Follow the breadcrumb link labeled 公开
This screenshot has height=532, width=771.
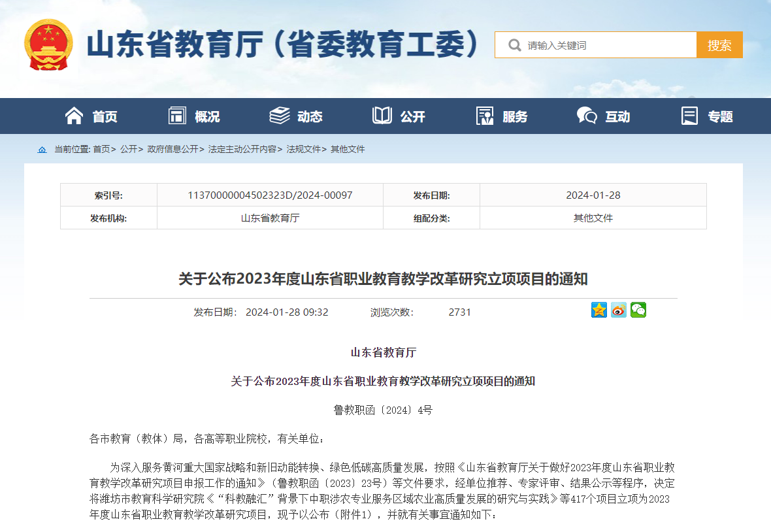128,149
